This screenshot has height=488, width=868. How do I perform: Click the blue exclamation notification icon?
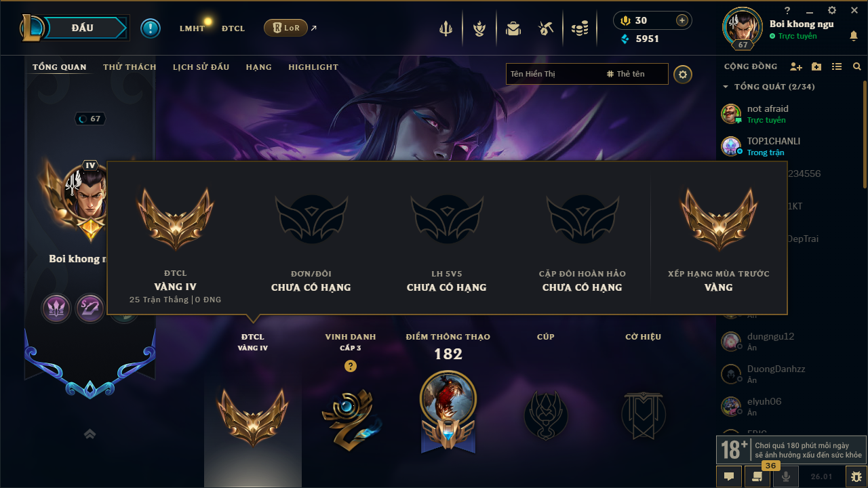click(x=151, y=28)
